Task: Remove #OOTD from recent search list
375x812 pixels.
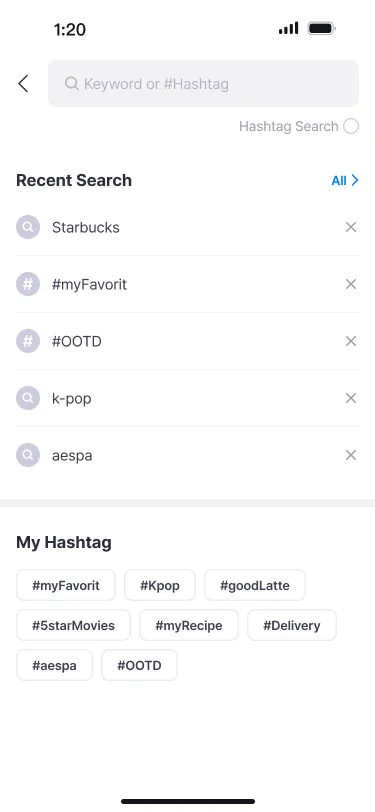Action: pos(351,341)
